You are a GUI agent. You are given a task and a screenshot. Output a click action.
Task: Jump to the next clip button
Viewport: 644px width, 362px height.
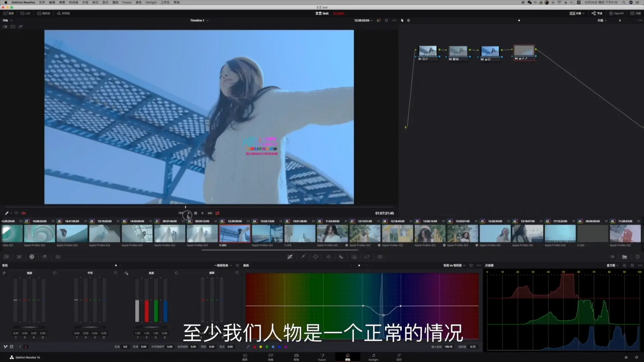click(210, 213)
